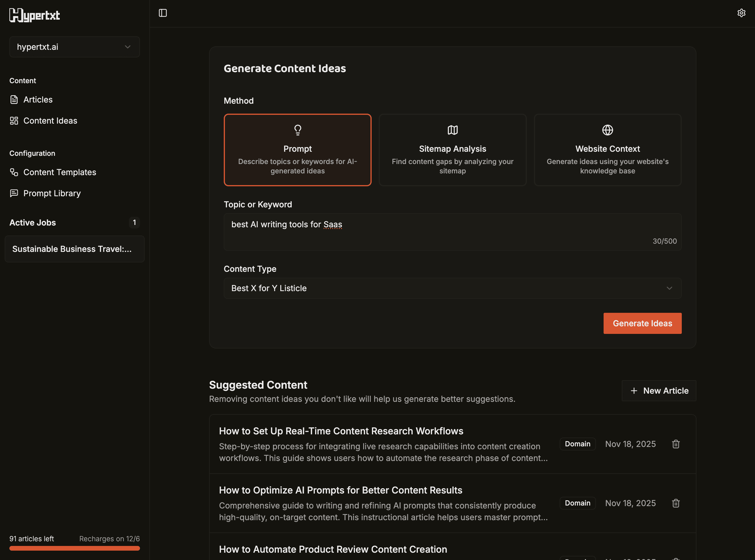Click the globe icon on Website Context card
Screen dimensions: 755x560
(x=607, y=130)
